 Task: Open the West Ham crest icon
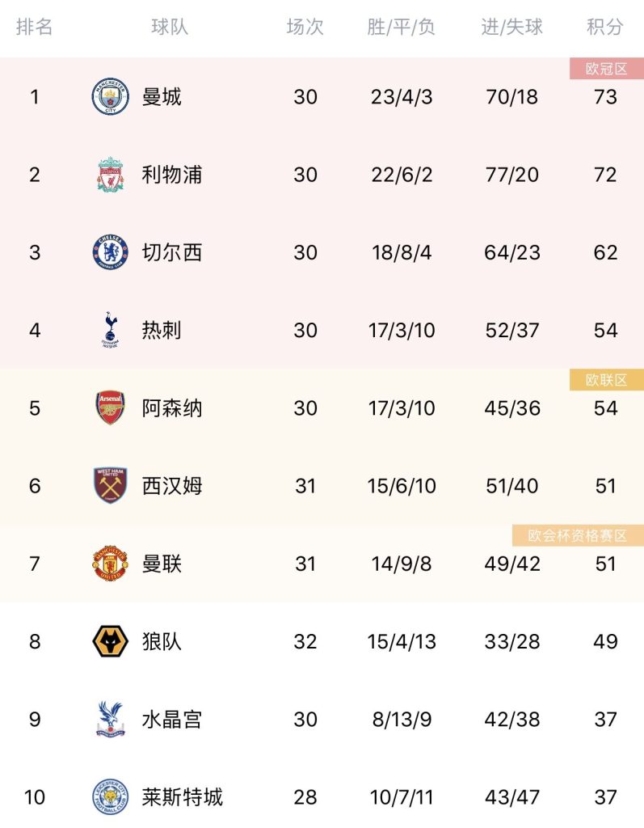coord(110,486)
